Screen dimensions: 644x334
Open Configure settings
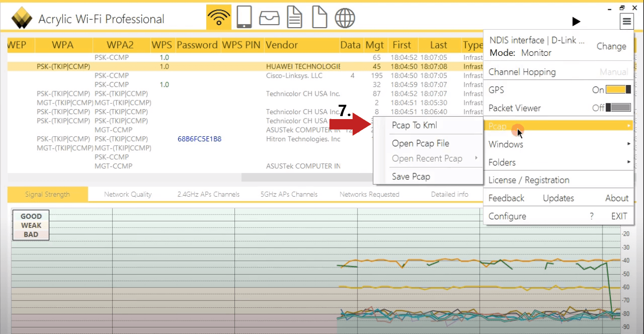[507, 216]
